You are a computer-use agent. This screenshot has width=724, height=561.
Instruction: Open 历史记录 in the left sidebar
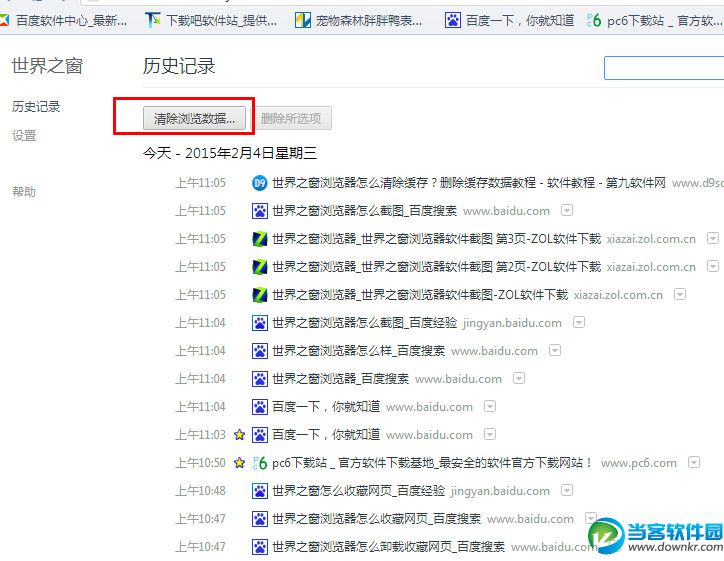coord(36,107)
